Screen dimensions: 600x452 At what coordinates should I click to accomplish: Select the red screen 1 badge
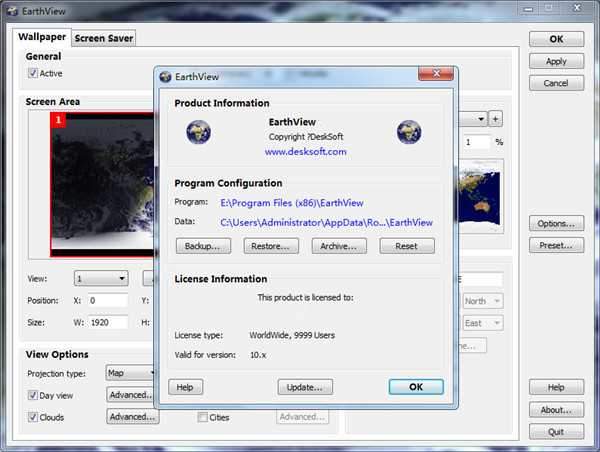[x=59, y=121]
